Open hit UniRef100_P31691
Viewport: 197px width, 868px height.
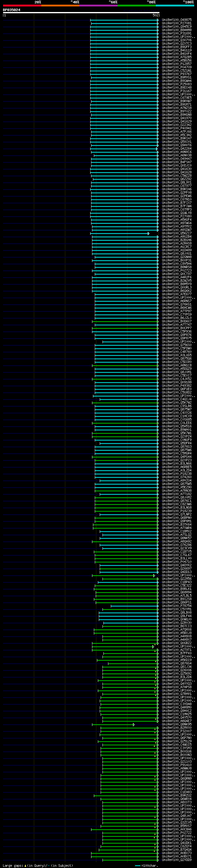[177, 33]
